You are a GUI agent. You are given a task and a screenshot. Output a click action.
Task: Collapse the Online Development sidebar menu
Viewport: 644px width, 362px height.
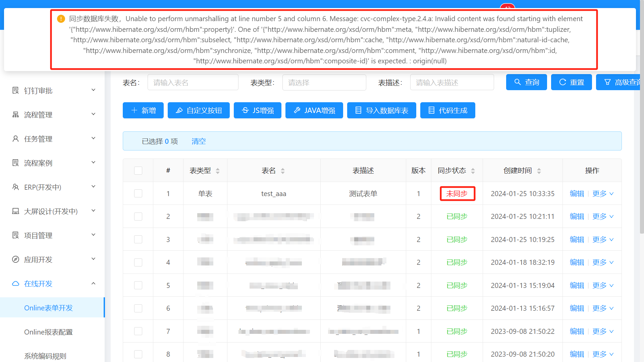coord(93,284)
